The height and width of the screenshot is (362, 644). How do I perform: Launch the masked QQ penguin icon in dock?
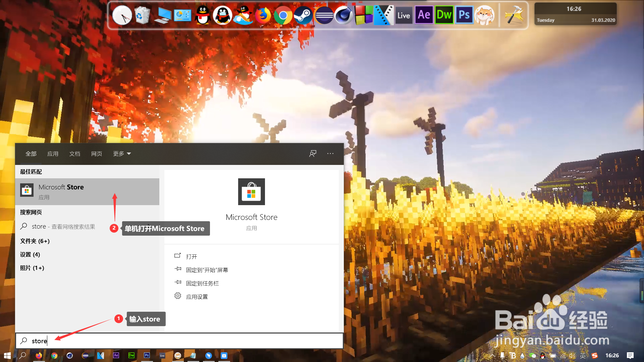223,15
